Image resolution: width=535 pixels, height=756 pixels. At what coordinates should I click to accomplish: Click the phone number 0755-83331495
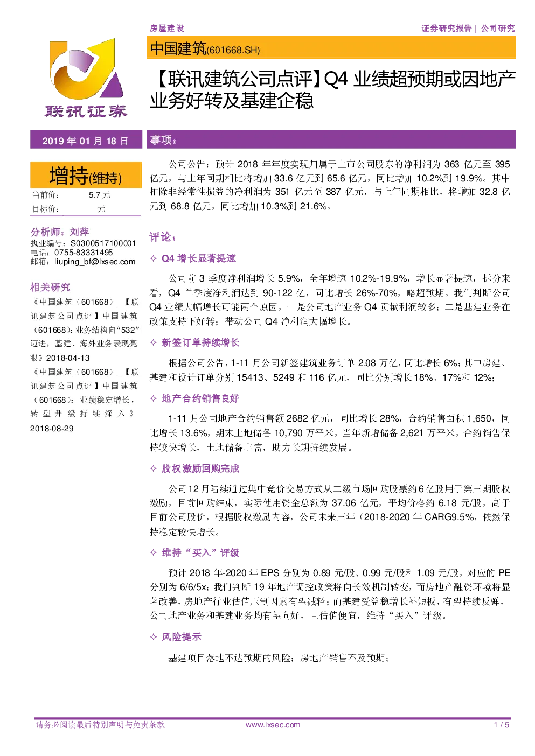84,253
